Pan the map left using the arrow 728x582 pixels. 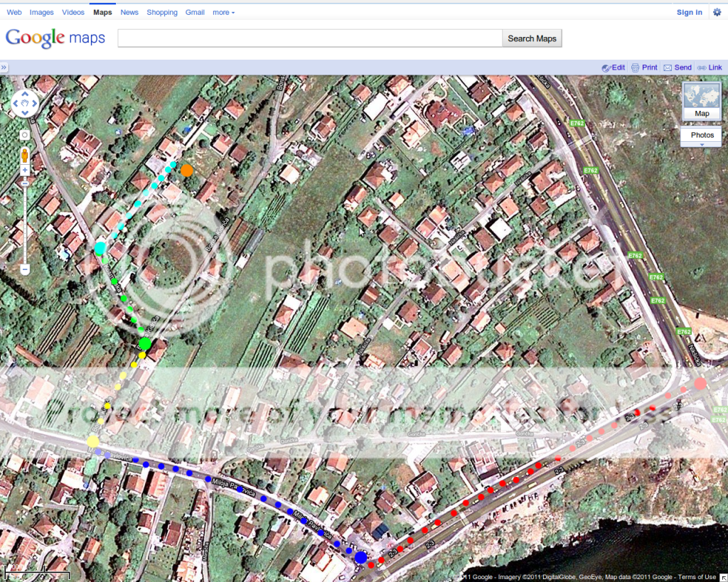pos(17,104)
